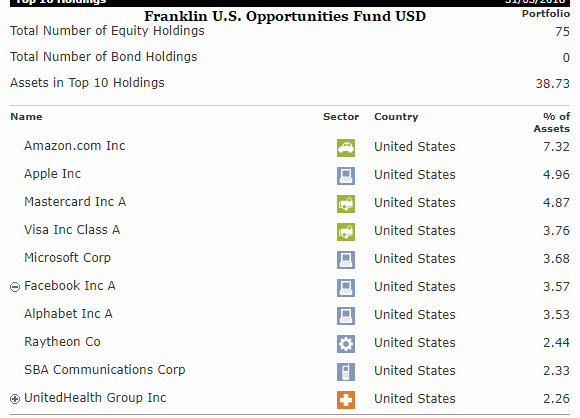Open the Amazon.com Inc holding link
The height and width of the screenshot is (418, 580).
click(x=75, y=146)
